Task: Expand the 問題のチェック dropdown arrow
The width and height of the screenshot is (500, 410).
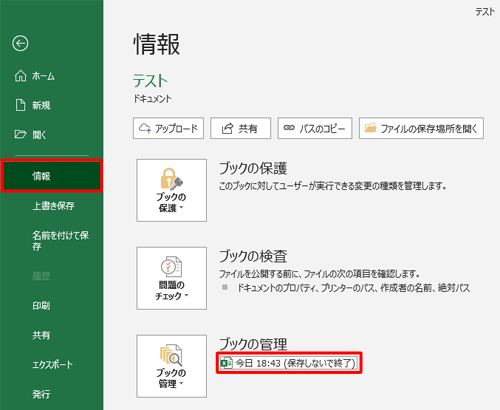Action: point(186,295)
